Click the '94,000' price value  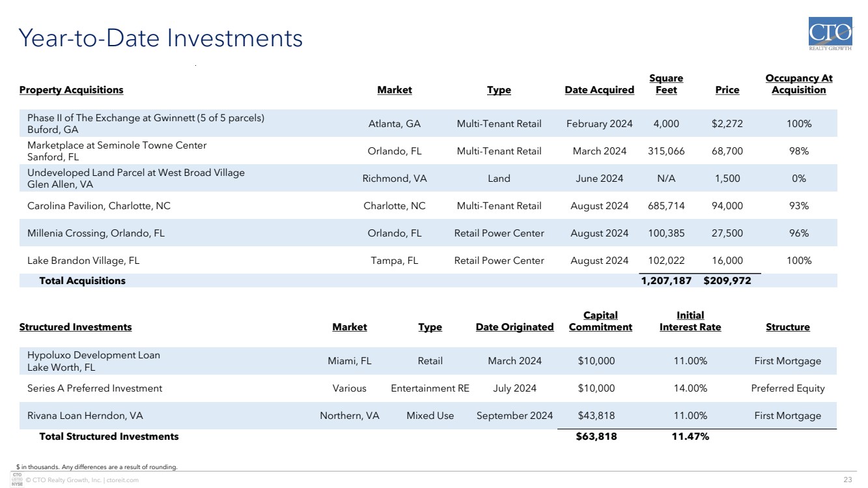(x=727, y=206)
